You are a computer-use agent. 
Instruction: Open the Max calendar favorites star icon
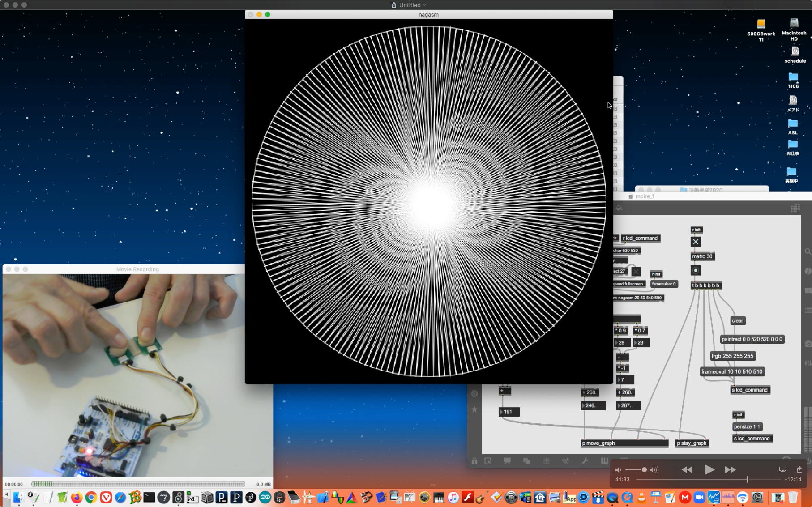click(x=474, y=409)
